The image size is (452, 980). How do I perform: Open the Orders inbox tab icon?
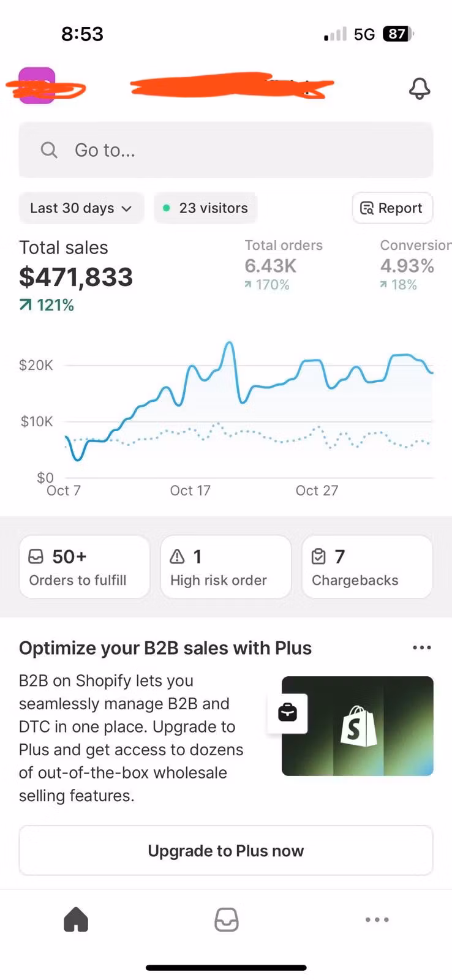click(226, 919)
